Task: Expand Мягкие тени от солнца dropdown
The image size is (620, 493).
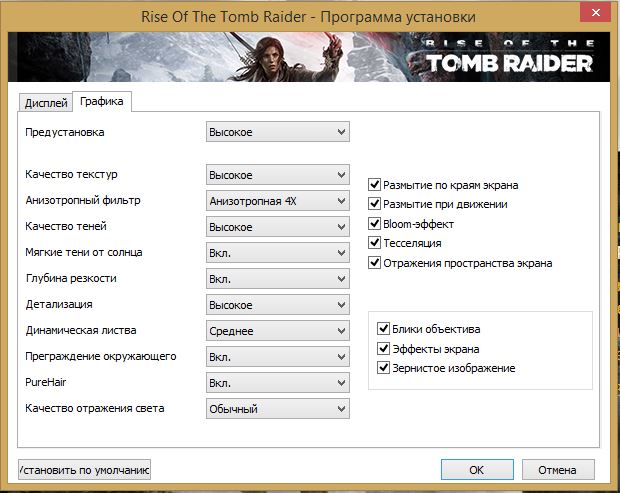Action: pyautogui.click(x=278, y=253)
